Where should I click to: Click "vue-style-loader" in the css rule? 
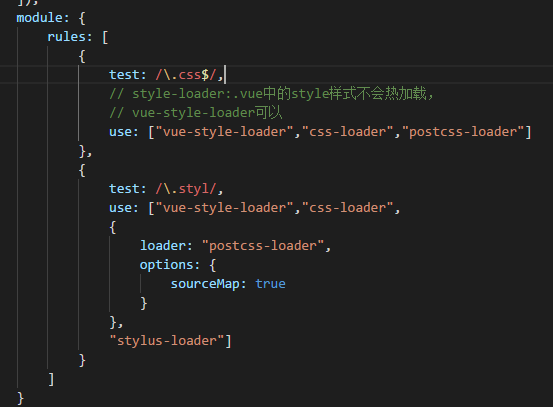(x=224, y=132)
